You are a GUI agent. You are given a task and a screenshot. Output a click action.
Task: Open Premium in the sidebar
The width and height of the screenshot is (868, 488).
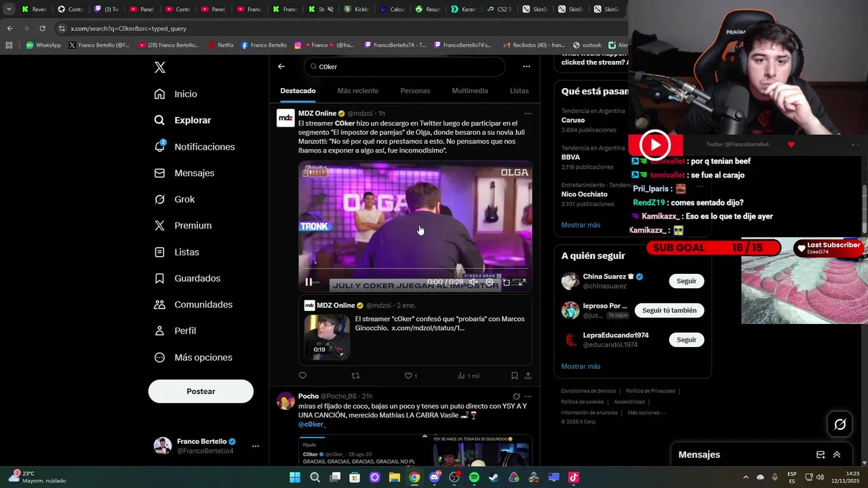[182, 226]
